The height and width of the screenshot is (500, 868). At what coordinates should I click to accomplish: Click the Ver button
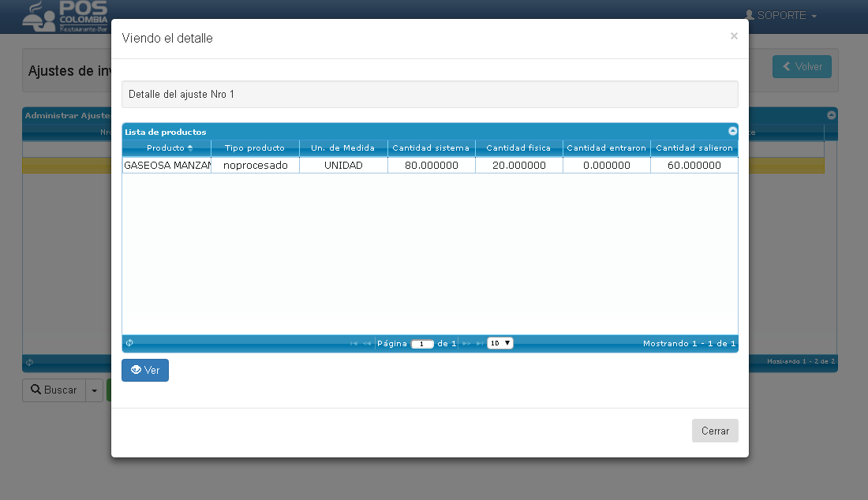[x=145, y=370]
